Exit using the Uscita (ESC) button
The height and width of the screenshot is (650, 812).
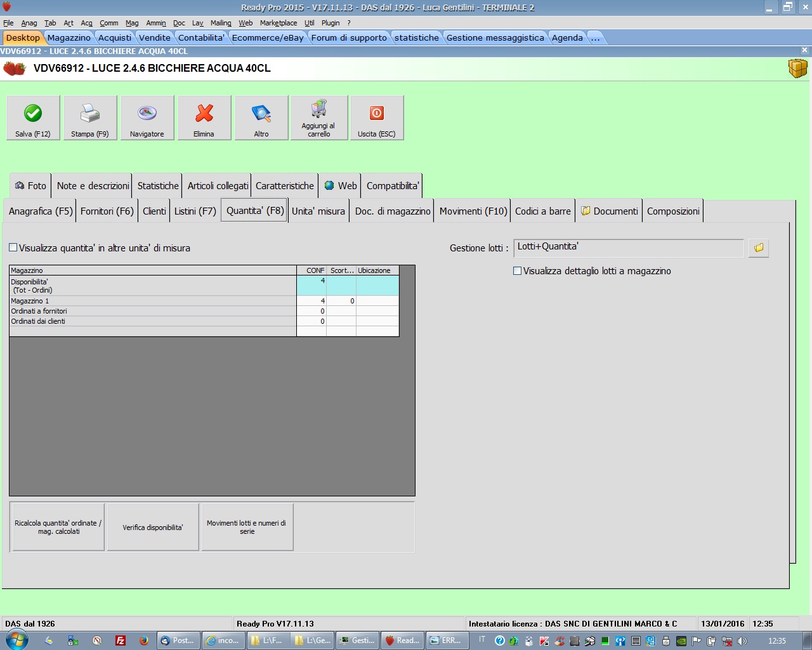pos(377,117)
